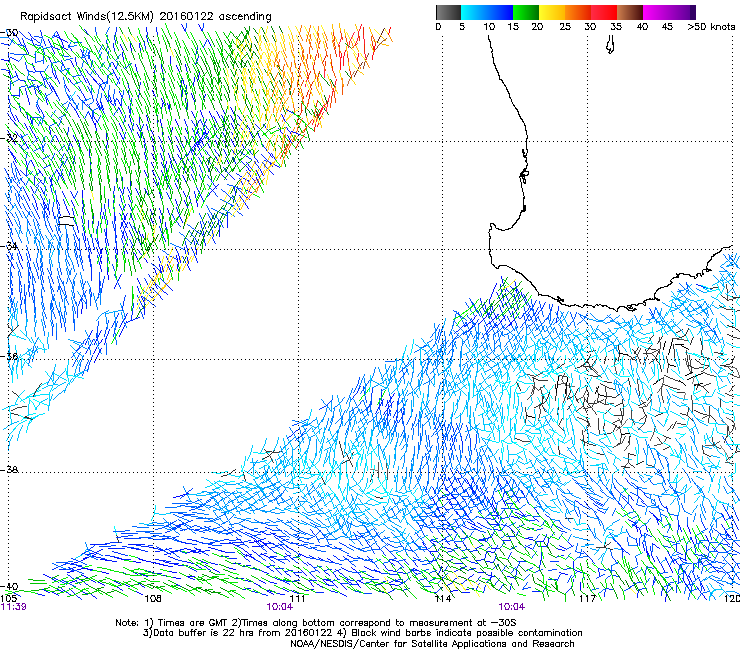Image resolution: width=740 pixels, height=650 pixels.
Task: Click the legend label '35'
Action: 616,27
